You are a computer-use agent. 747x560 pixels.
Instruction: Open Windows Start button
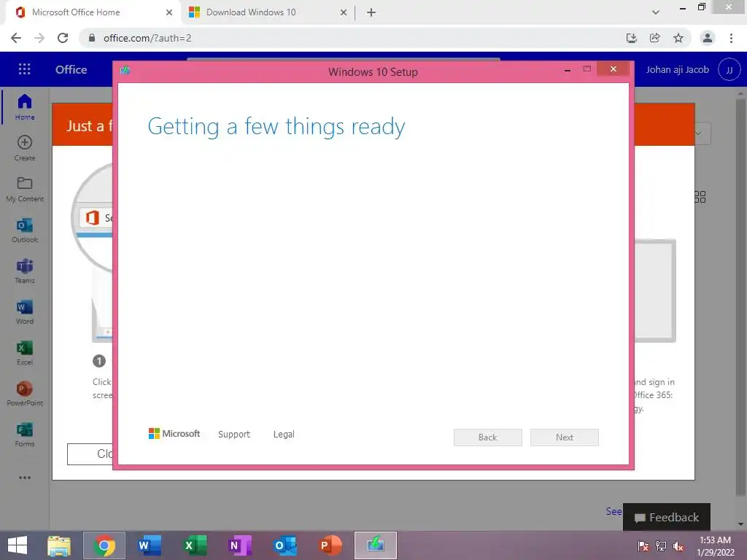point(18,545)
